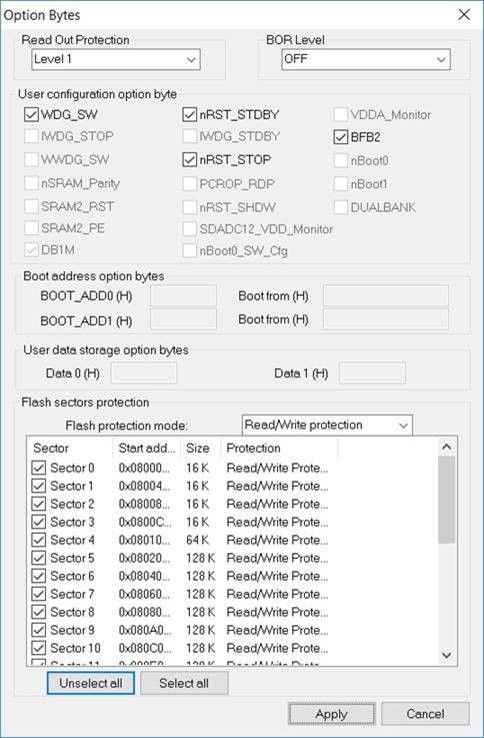Image resolution: width=484 pixels, height=738 pixels.
Task: Uncheck the WDG_SW checkbox
Action: tap(31, 114)
